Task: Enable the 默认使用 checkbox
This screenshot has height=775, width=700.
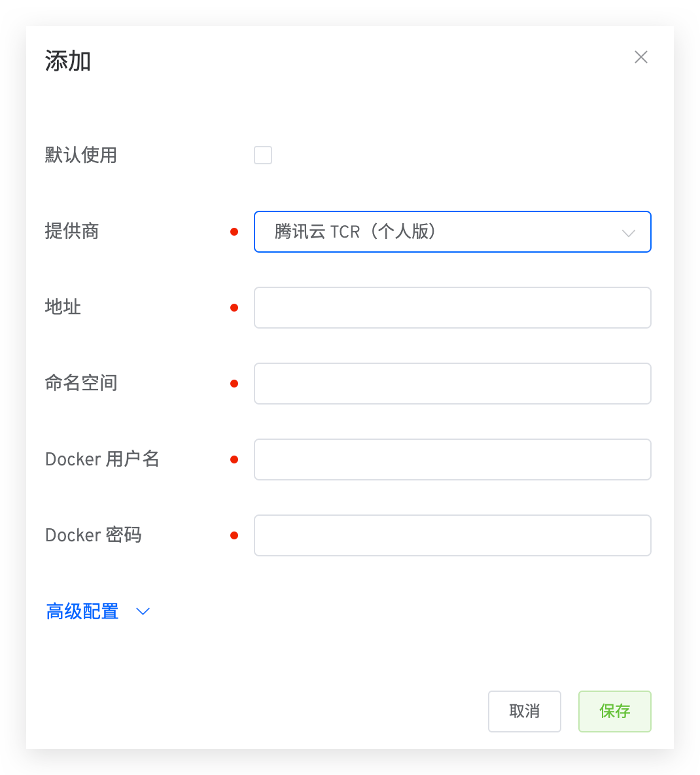Action: pyautogui.click(x=263, y=155)
